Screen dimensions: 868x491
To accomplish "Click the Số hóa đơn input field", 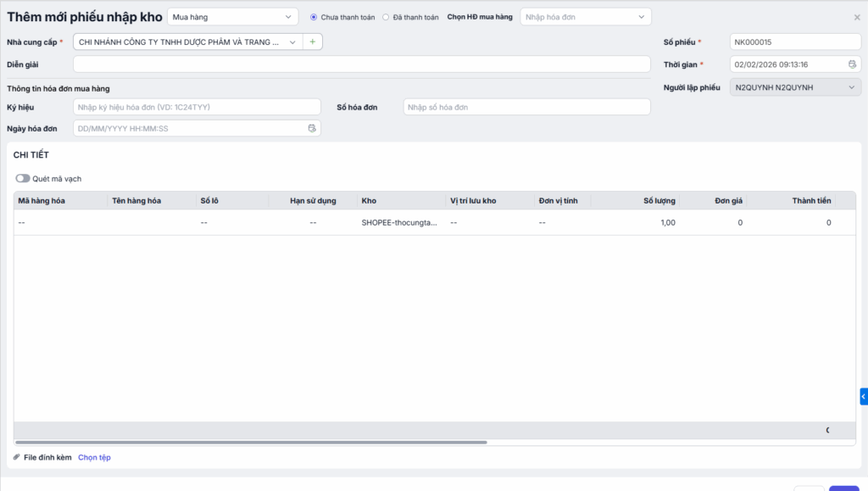I will (x=526, y=107).
